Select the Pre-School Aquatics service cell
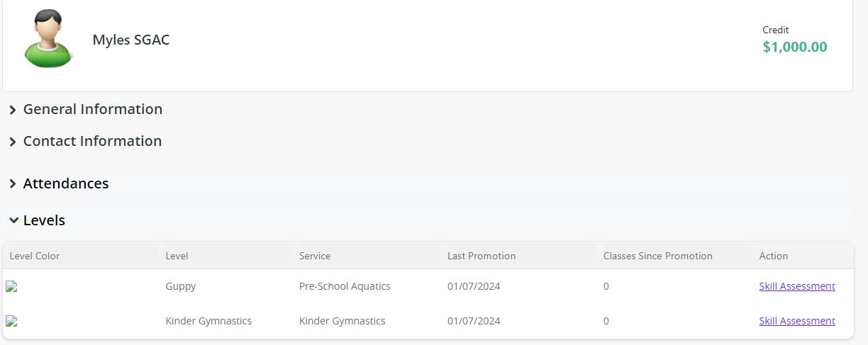This screenshot has width=868, height=345. click(x=345, y=286)
